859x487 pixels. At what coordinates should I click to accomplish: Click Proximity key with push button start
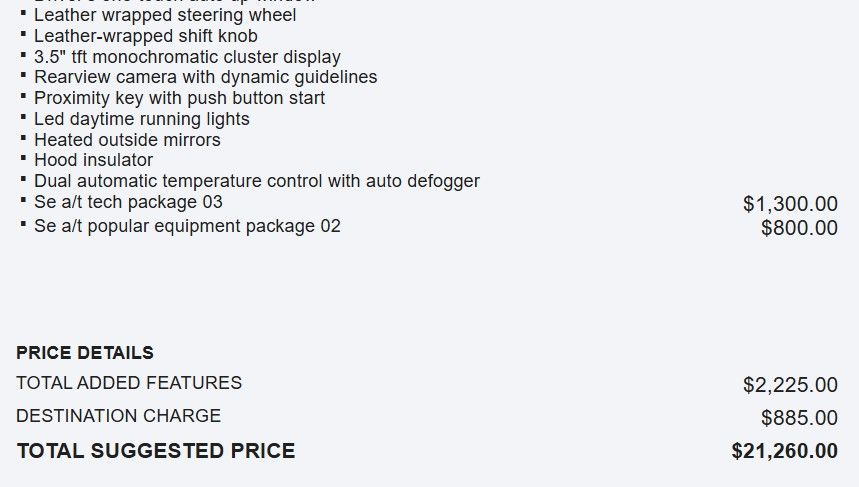click(179, 98)
